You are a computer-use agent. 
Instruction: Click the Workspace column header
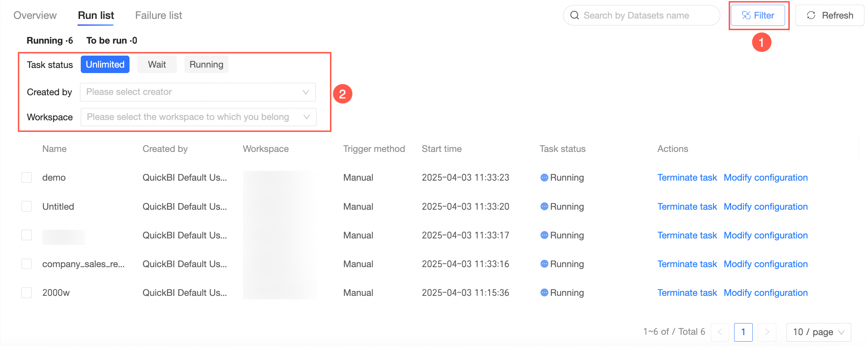tap(266, 149)
